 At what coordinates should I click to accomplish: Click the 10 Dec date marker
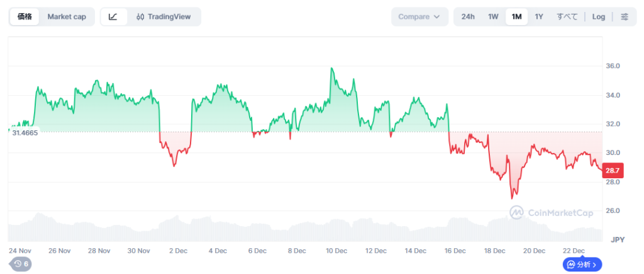337,251
